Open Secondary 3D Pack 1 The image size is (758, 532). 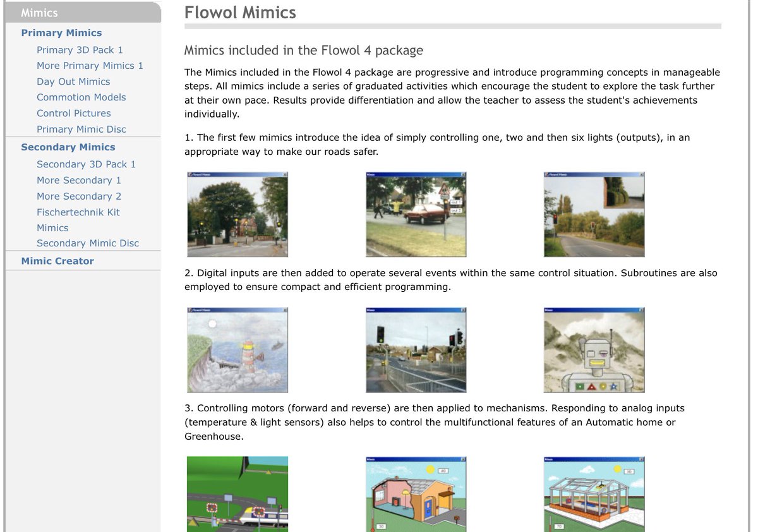(x=86, y=164)
